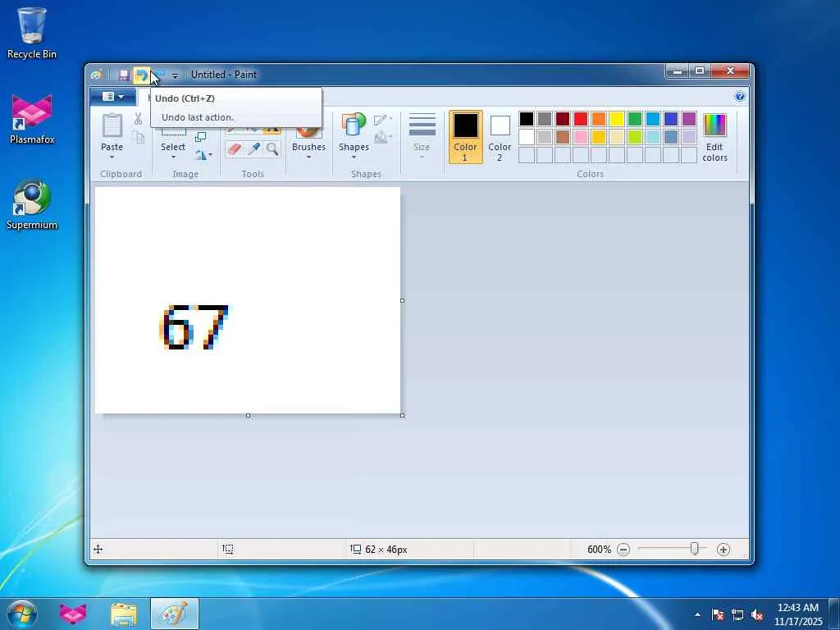Screen dimensions: 840x630
Task: Click Show desktop at the taskbar edge
Action: coord(834,614)
